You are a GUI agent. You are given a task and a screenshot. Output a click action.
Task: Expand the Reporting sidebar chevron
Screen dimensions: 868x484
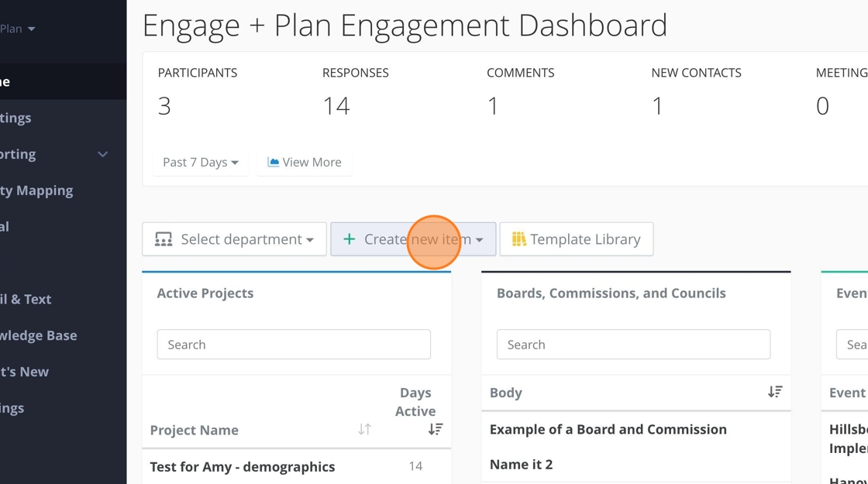pyautogui.click(x=102, y=154)
